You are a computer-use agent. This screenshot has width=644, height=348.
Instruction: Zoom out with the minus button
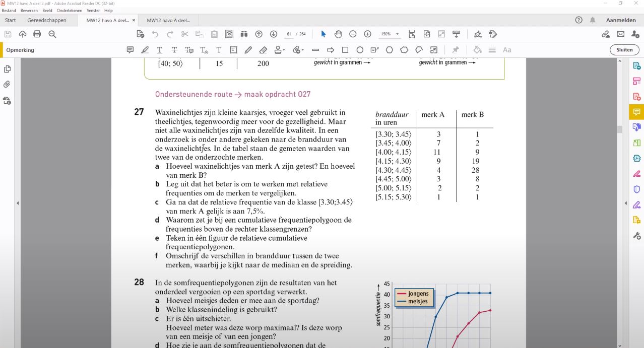[x=353, y=34]
